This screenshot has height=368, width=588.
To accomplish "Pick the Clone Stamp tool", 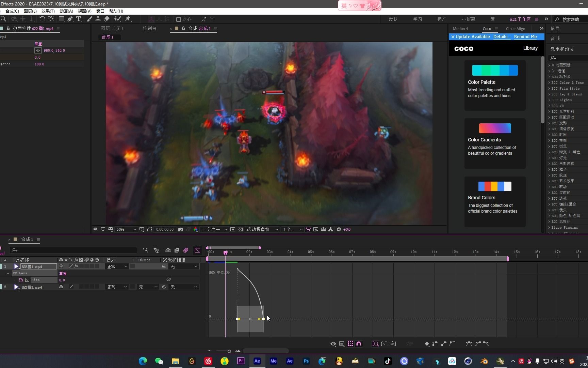I will pyautogui.click(x=98, y=19).
